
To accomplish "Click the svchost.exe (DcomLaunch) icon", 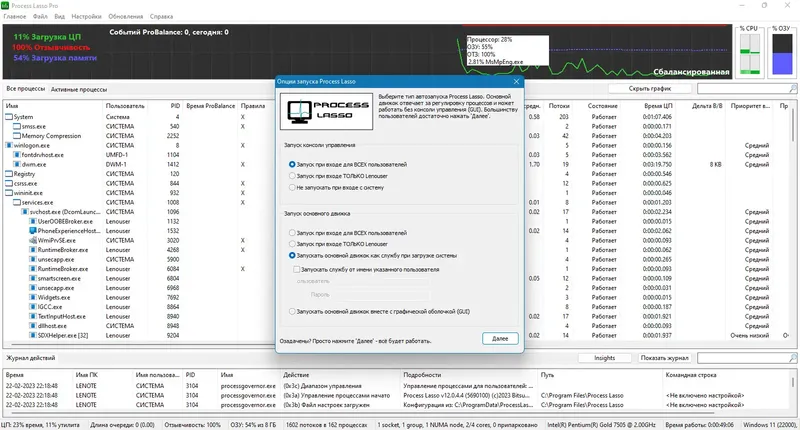I will (25, 212).
